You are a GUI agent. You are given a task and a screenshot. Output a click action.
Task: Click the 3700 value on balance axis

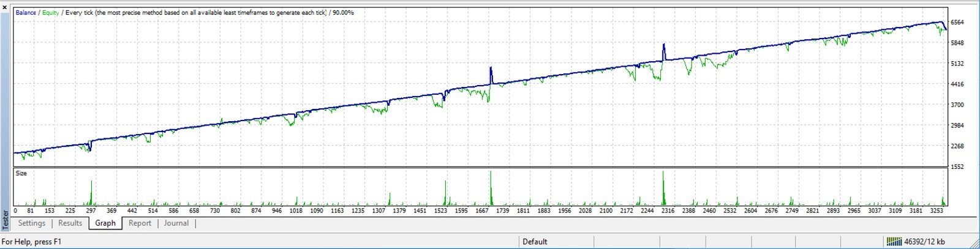958,105
